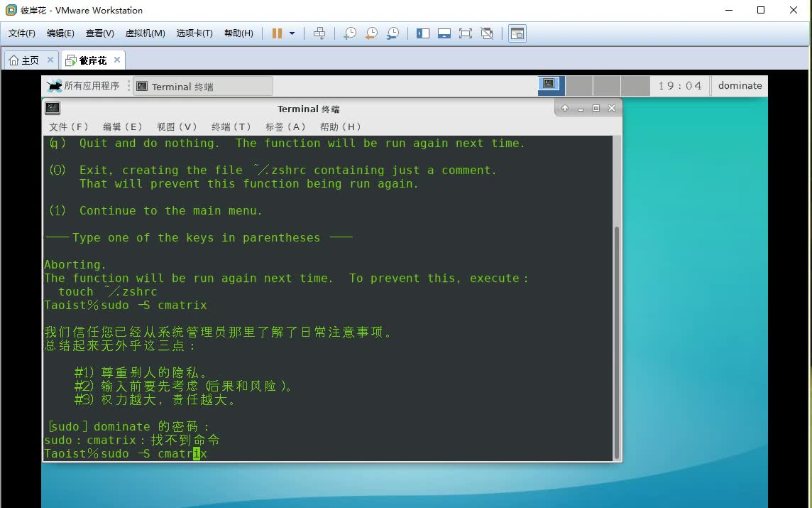Take a snapshot of the virtual machine
Image resolution: width=812 pixels, height=508 pixels.
tap(349, 33)
